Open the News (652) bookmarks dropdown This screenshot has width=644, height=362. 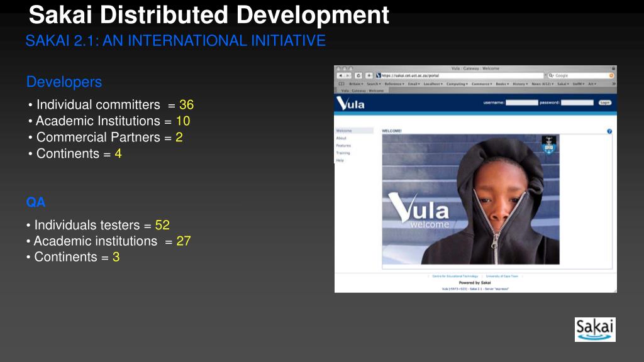[542, 84]
